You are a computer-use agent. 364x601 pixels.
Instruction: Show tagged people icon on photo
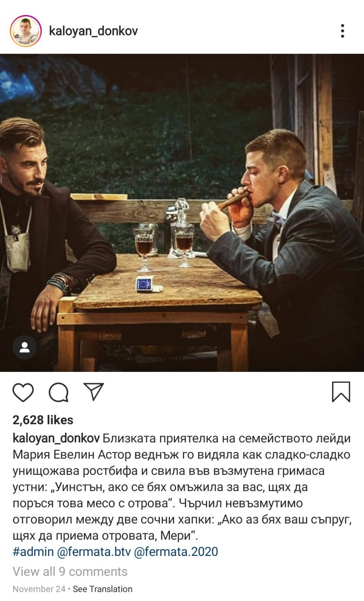tap(25, 347)
